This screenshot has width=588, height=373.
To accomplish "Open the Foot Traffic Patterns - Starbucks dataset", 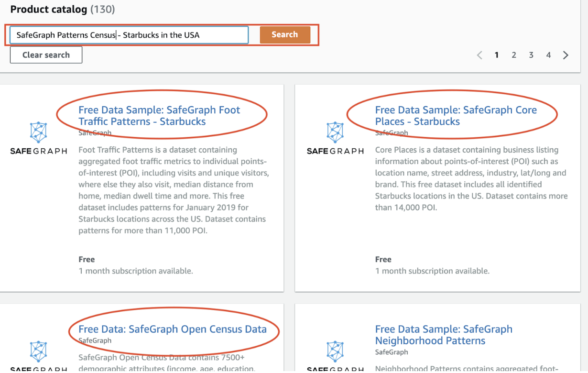I will (x=160, y=115).
